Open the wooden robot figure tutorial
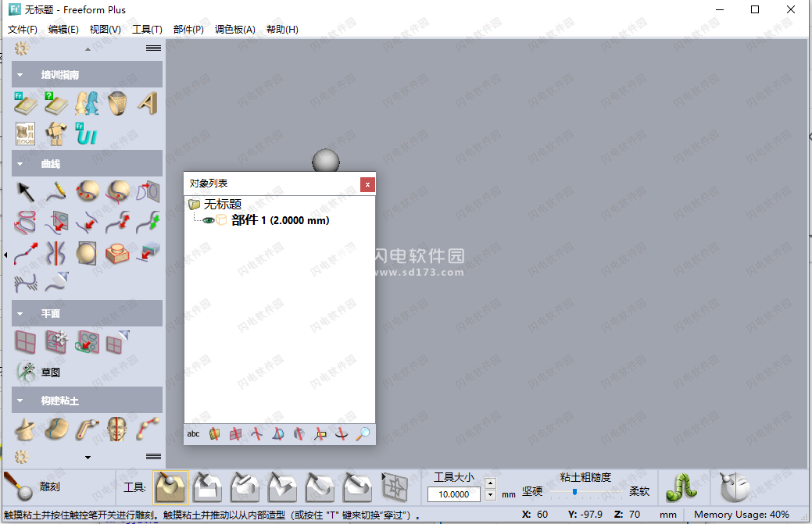812x524 pixels. 56,134
